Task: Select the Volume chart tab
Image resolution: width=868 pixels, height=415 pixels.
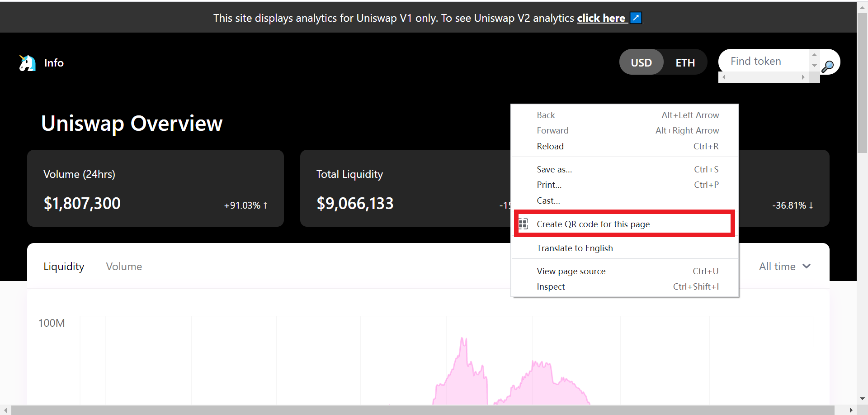Action: point(124,267)
